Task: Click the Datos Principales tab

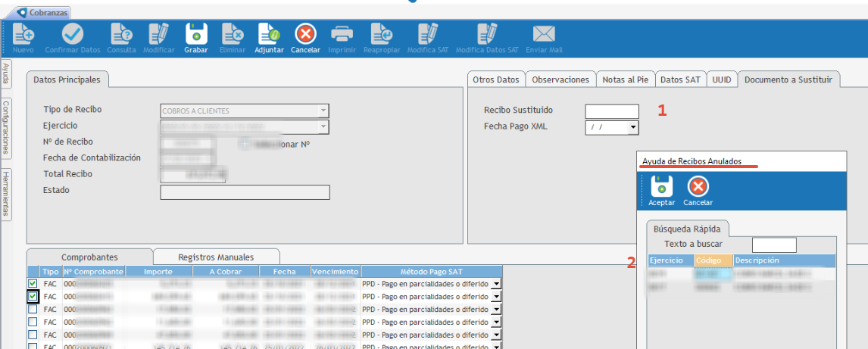Action: click(x=67, y=79)
